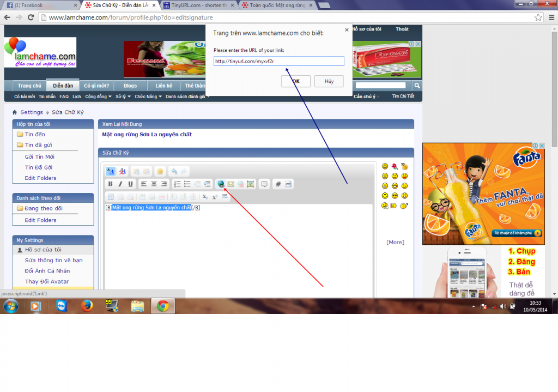The width and height of the screenshot is (558, 392).
Task: Click the Insert Image icon
Action: point(250,184)
